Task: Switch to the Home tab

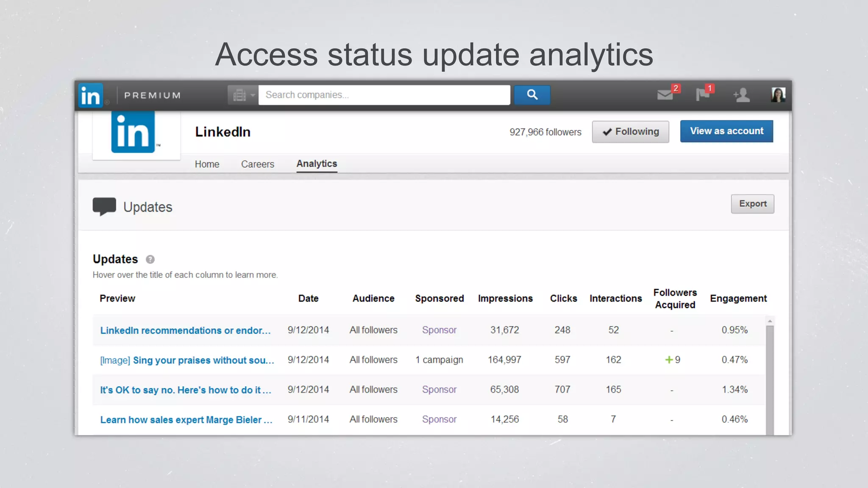Action: click(207, 164)
